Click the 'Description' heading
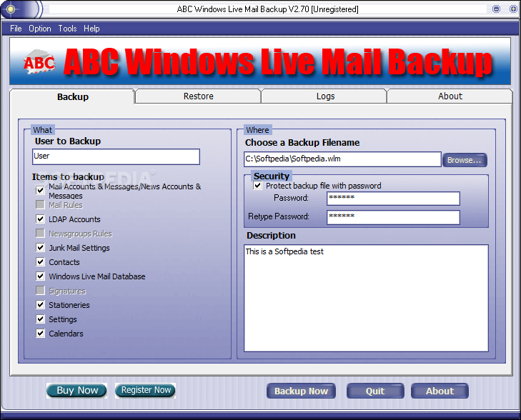 click(271, 236)
